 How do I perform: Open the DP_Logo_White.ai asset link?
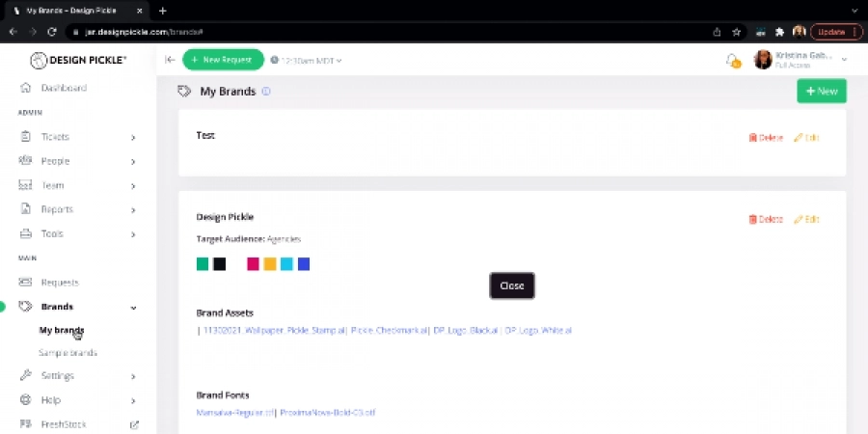click(x=538, y=331)
